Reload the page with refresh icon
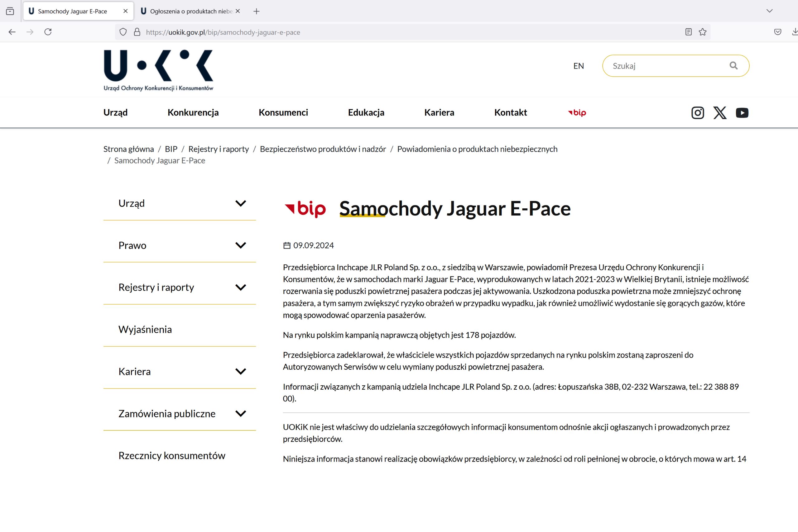Image resolution: width=798 pixels, height=532 pixels. coord(48,32)
